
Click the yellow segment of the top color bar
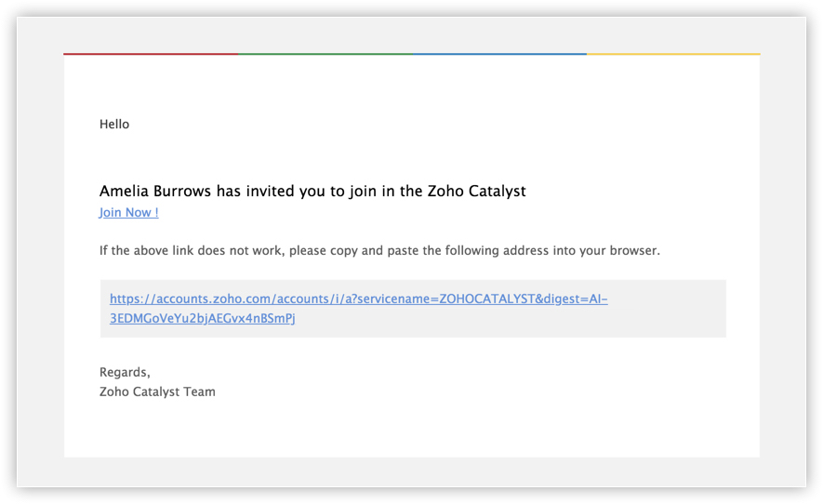pyautogui.click(x=673, y=54)
